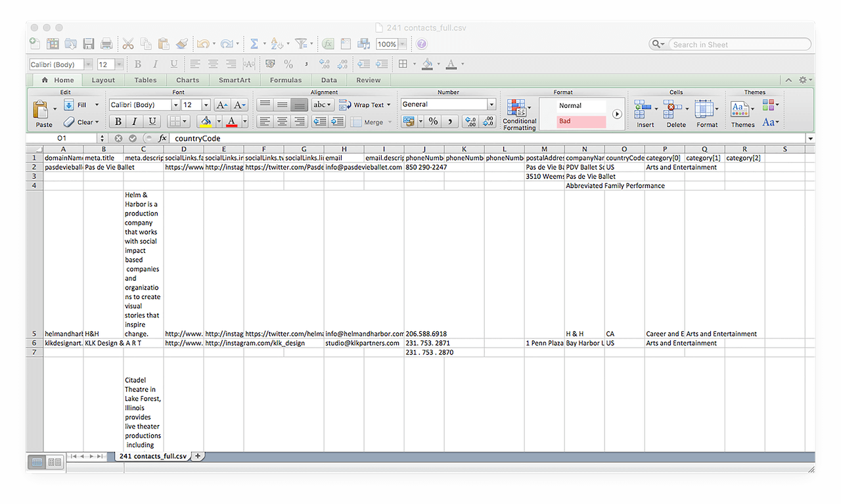Switch to the Tables ribbon tab
Image resolution: width=841 pixels, height=504 pixels.
coord(145,80)
